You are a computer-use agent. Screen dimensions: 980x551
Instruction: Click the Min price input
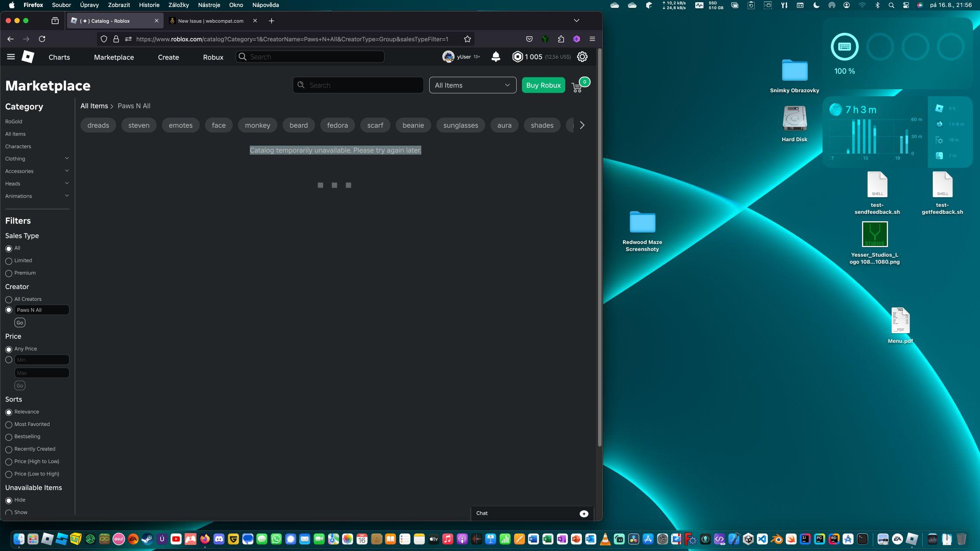(42, 360)
